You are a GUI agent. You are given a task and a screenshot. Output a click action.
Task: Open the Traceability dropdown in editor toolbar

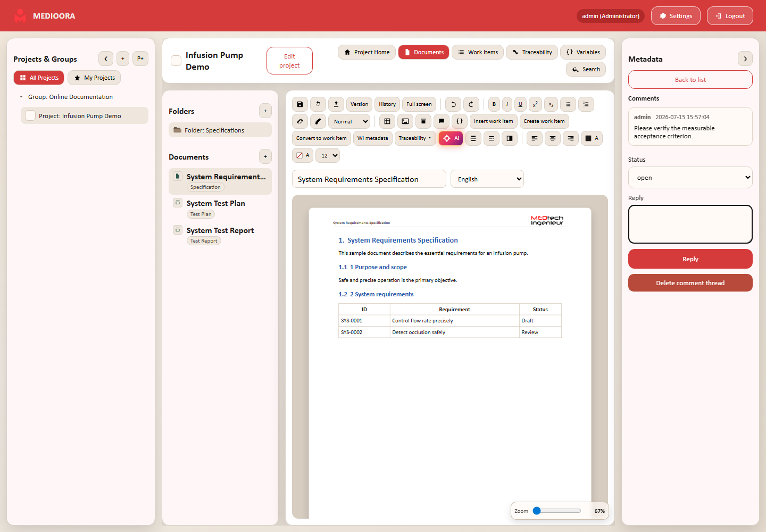click(415, 138)
